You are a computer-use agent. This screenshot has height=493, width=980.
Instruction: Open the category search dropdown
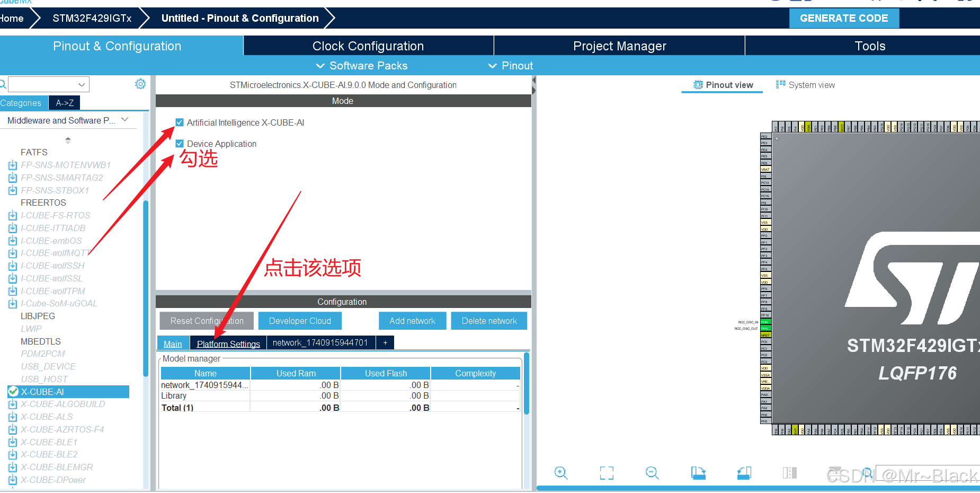click(x=82, y=84)
